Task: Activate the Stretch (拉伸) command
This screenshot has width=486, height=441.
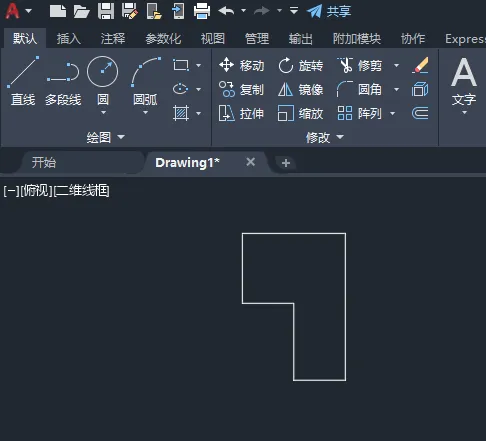Action: (241, 113)
